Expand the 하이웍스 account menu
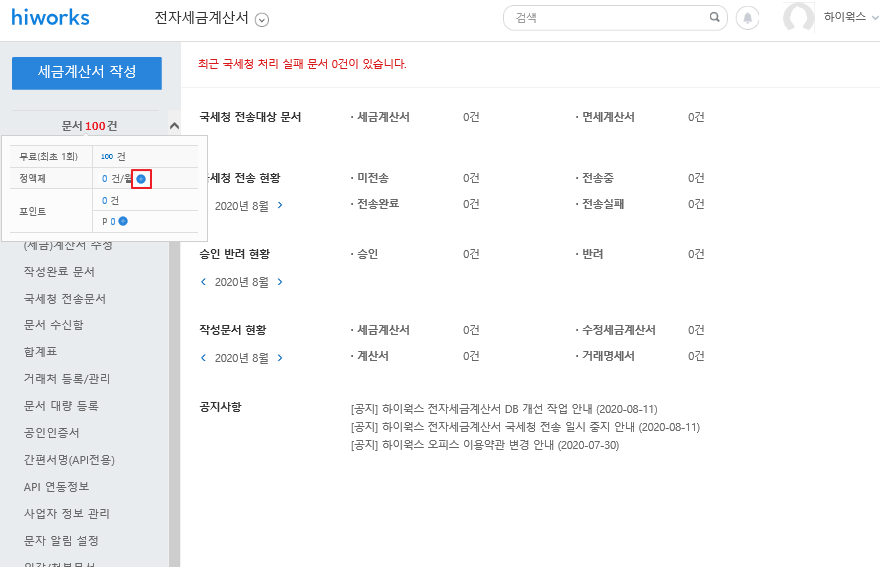The width and height of the screenshot is (880, 567). point(871,17)
